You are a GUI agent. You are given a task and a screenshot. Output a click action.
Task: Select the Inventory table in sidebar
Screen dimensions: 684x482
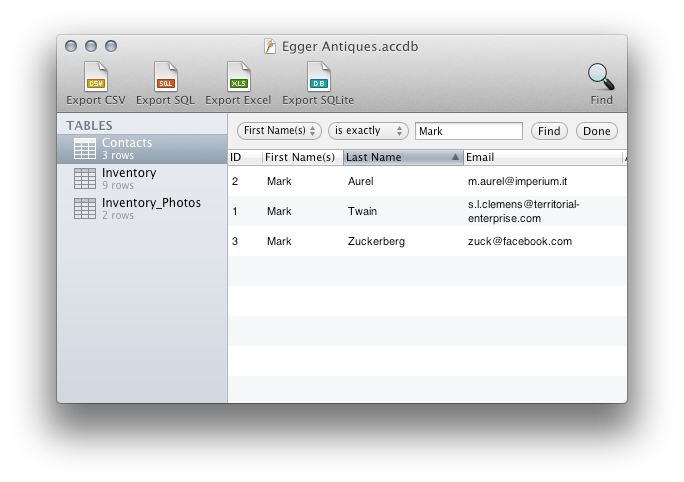click(x=142, y=179)
